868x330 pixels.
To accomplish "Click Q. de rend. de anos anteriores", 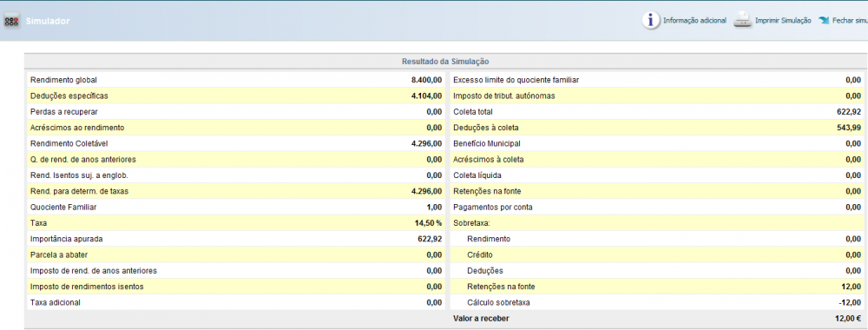I will point(83,160).
